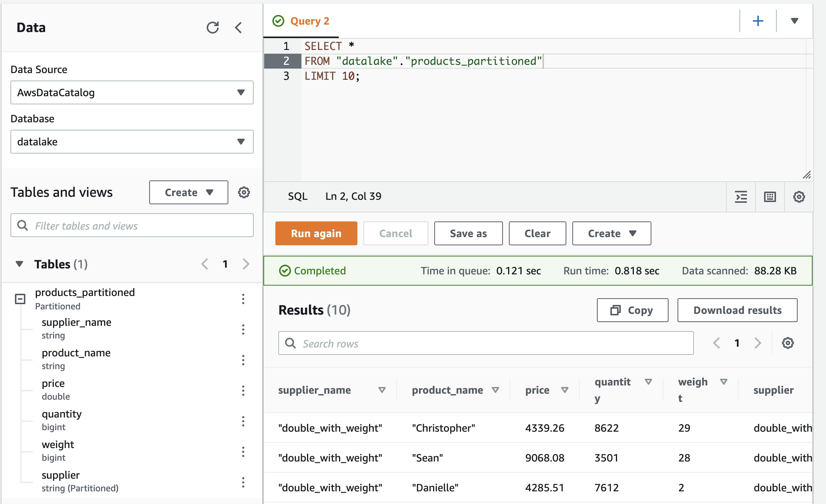The image size is (826, 504).
Task: Go to previous tables page
Action: (x=205, y=264)
